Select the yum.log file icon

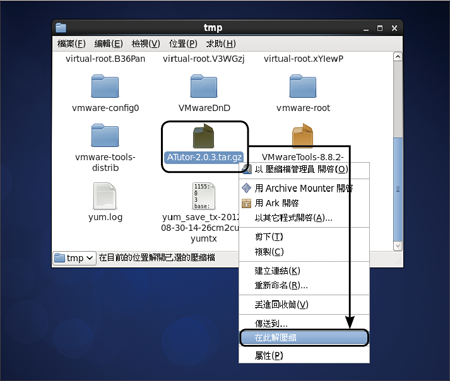tap(105, 196)
